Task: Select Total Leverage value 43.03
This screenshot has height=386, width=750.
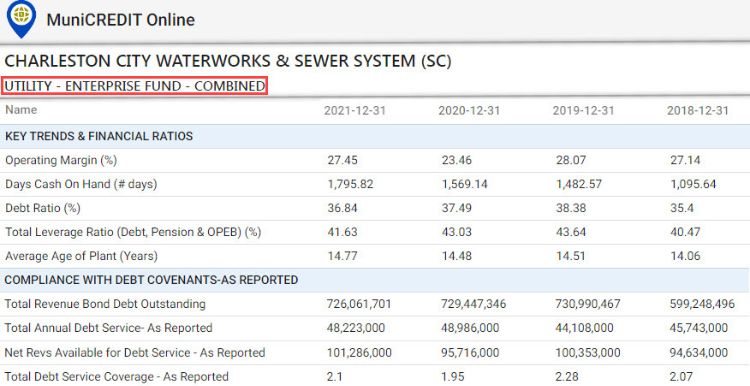Action: 457,232
